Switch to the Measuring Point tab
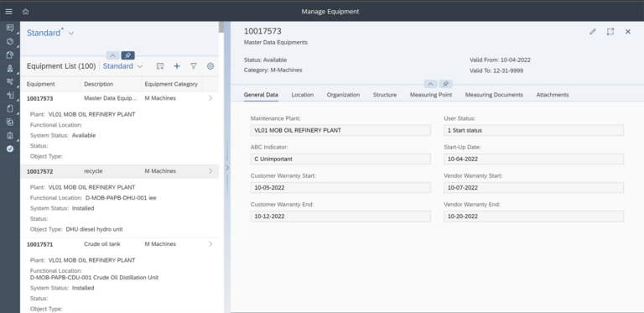The height and width of the screenshot is (313, 644). click(x=431, y=95)
